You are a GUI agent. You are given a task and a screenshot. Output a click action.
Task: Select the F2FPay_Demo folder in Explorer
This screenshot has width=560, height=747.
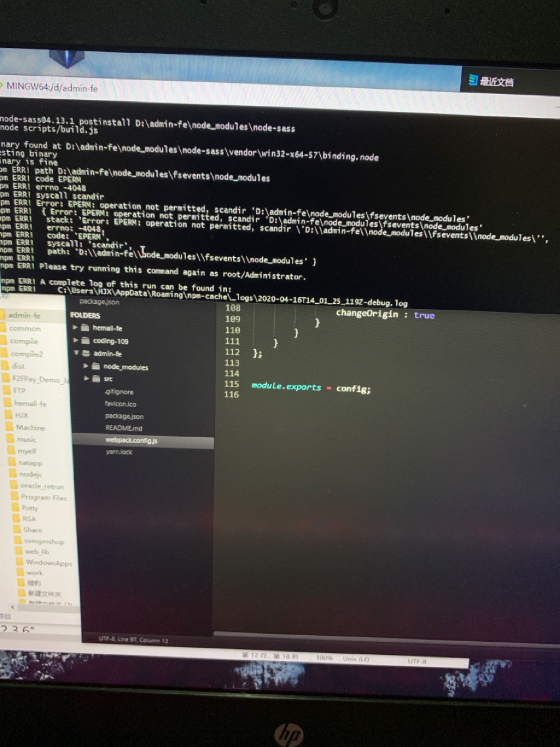[x=40, y=379]
